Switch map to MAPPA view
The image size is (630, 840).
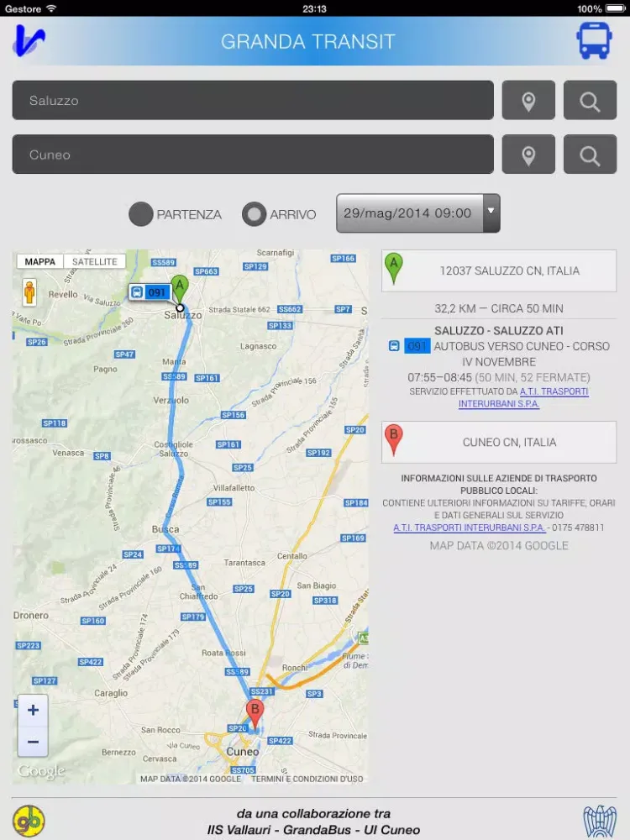[x=40, y=261]
